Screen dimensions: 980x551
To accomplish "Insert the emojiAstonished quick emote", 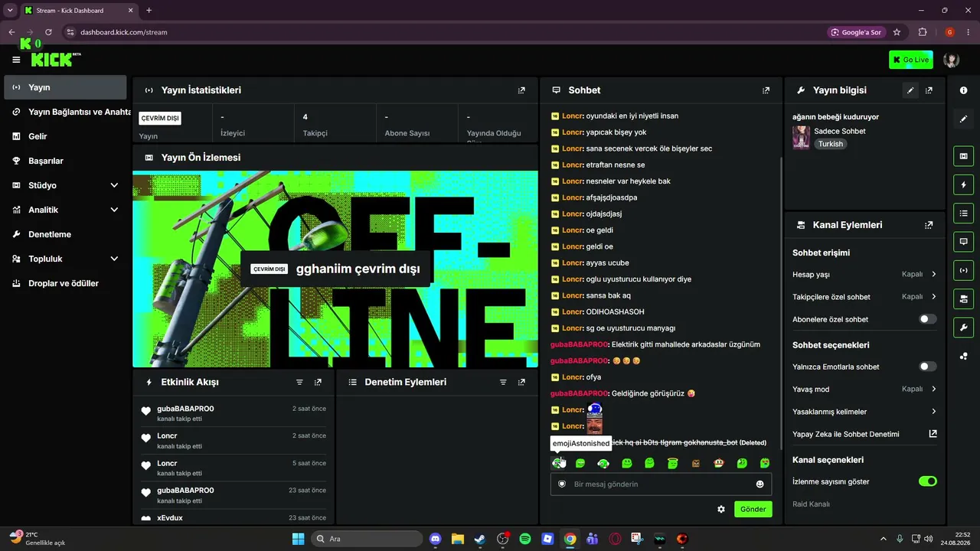I will point(557,463).
